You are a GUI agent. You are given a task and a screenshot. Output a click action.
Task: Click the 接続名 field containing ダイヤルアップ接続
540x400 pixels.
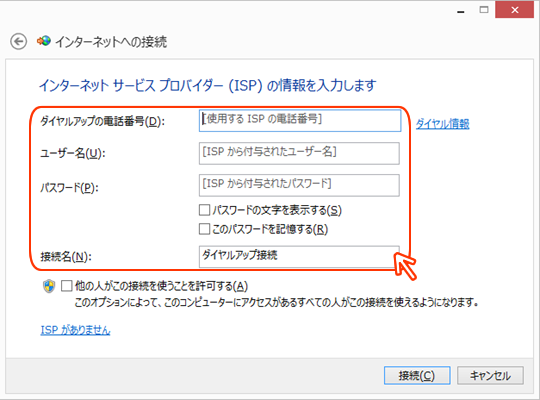(299, 257)
